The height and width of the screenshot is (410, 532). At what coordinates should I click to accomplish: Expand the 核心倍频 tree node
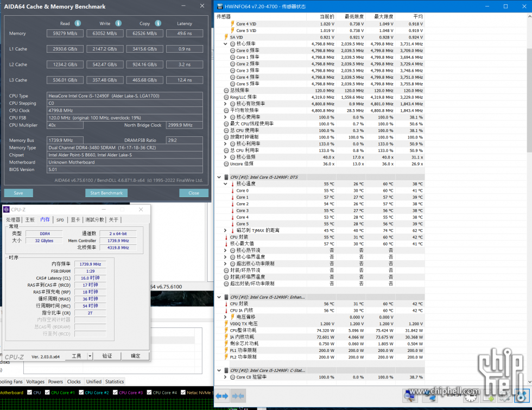point(225,157)
